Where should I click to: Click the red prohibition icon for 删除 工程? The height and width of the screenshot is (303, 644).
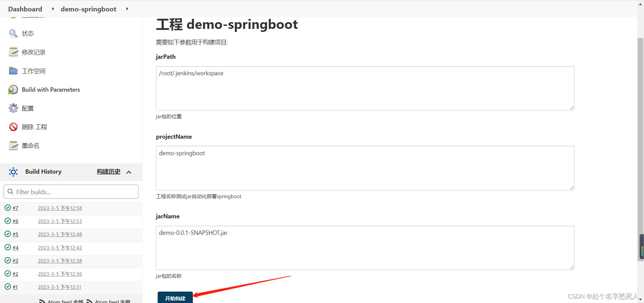(x=13, y=127)
